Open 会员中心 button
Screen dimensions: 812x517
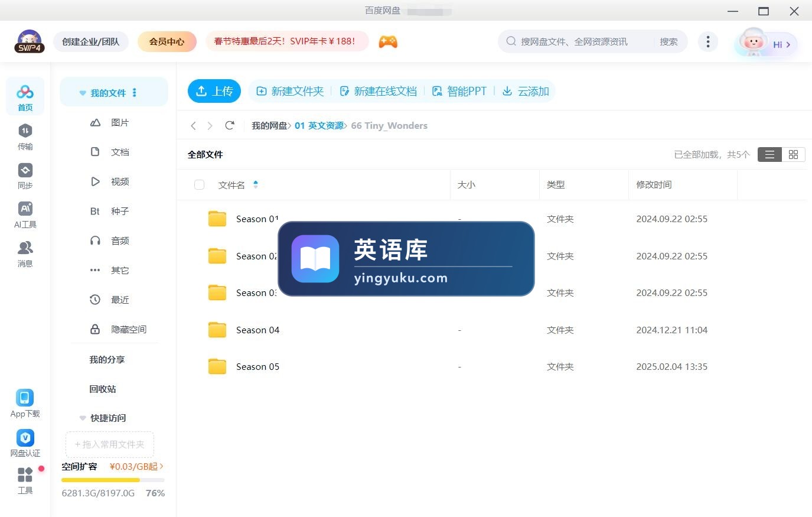click(167, 41)
